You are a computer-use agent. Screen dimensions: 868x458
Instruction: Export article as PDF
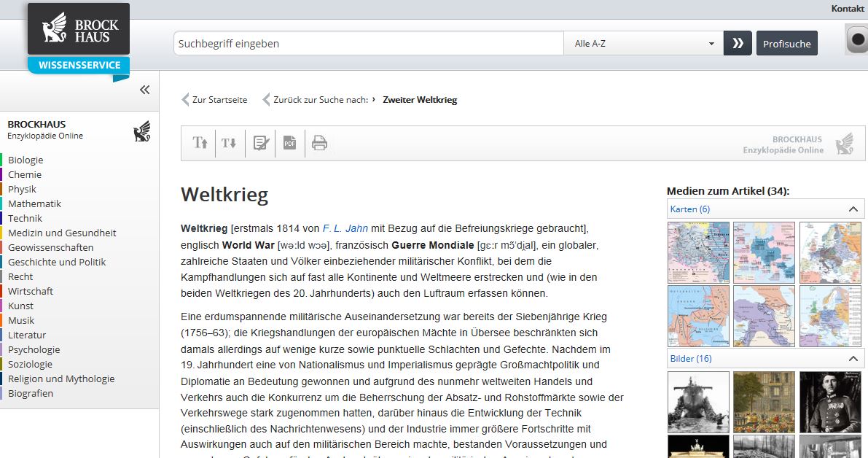click(289, 143)
